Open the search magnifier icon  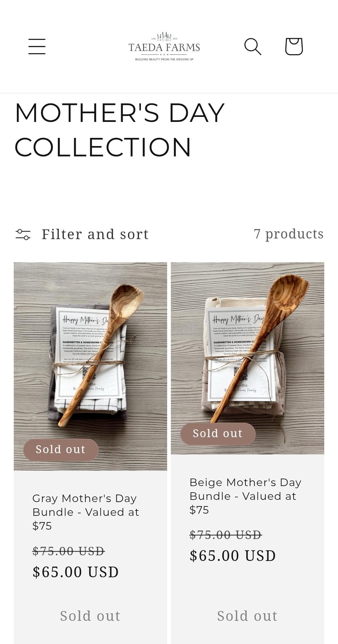(253, 46)
